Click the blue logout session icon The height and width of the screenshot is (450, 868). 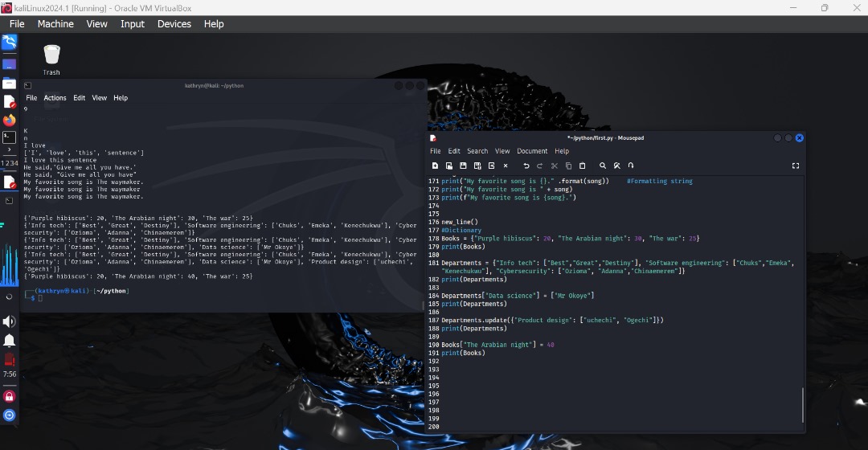click(10, 415)
